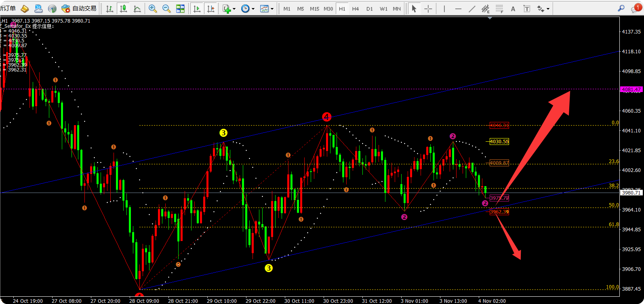
Task: Pick the draw horizontal line tool
Action: tap(458, 8)
